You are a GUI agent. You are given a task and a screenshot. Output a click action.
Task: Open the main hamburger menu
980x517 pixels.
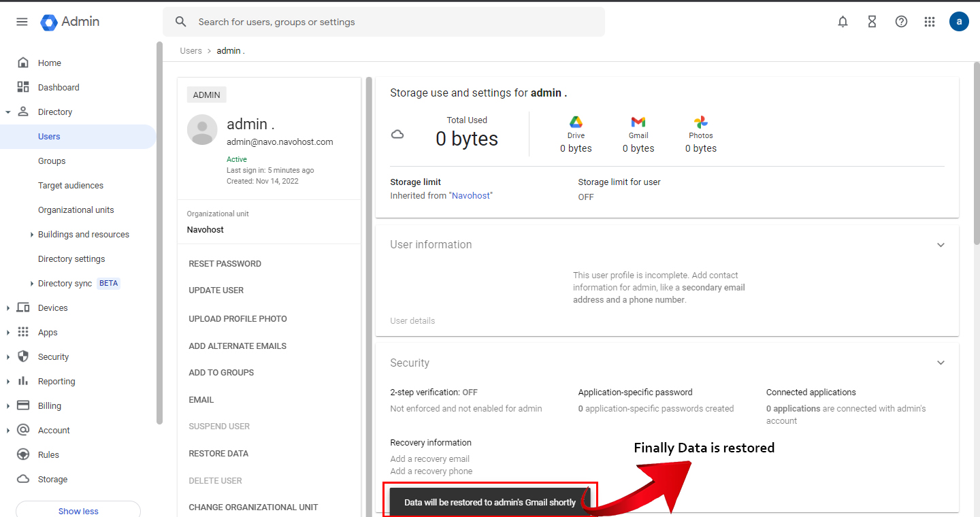22,22
